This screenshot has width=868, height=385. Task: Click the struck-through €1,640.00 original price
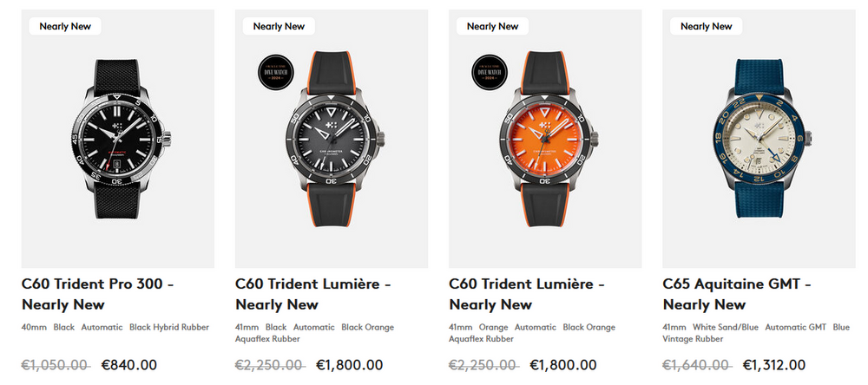(x=697, y=365)
